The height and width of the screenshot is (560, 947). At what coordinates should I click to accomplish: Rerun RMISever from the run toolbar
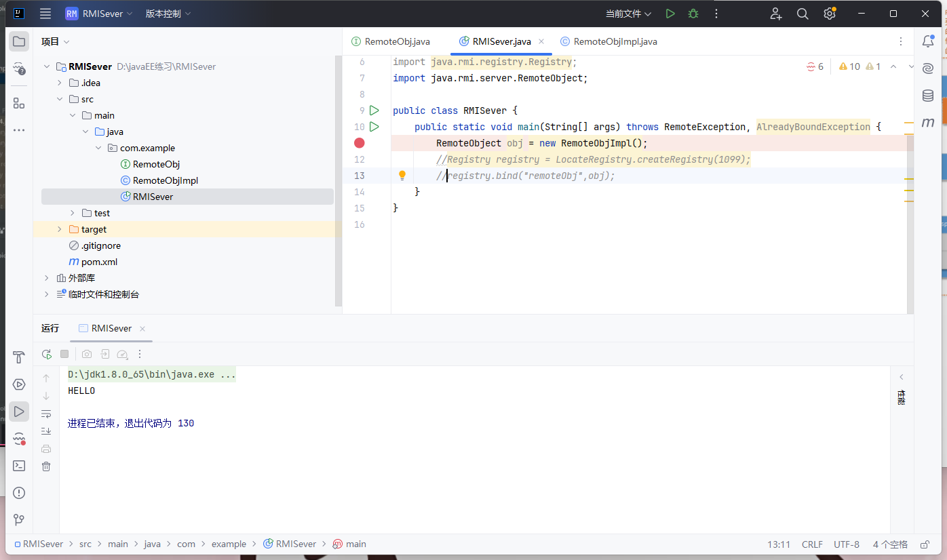[46, 354]
